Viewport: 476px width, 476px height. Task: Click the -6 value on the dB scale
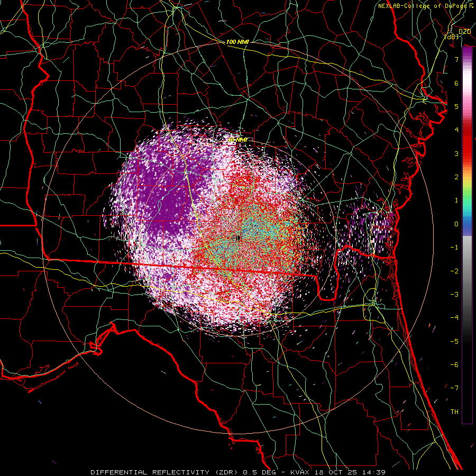click(454, 365)
